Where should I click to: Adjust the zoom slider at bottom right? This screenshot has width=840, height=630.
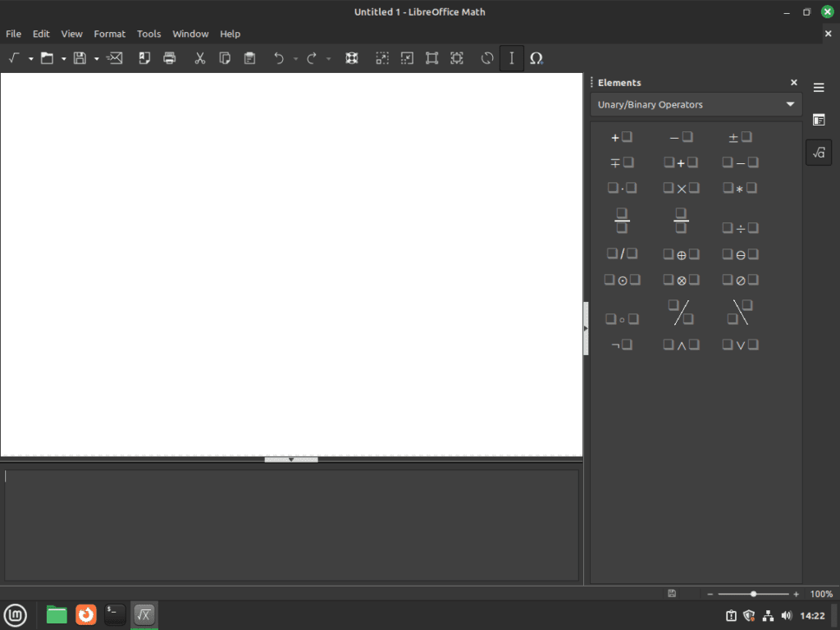752,593
